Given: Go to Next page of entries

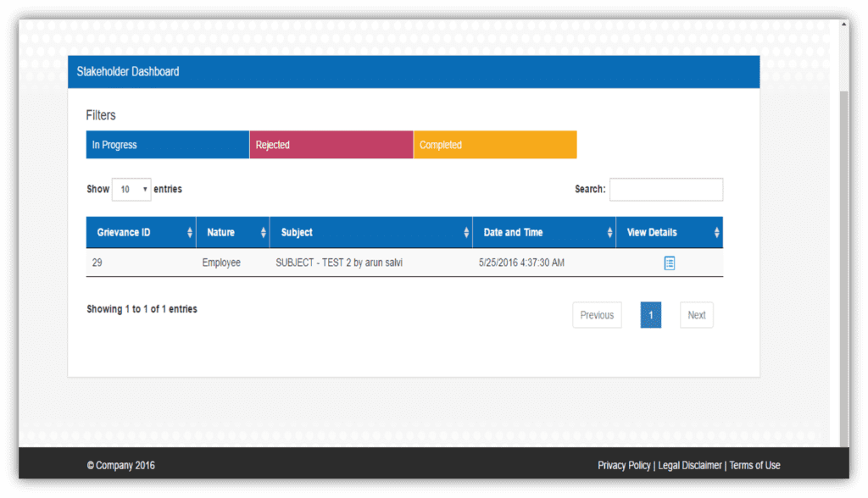Looking at the screenshot, I should pos(696,315).
